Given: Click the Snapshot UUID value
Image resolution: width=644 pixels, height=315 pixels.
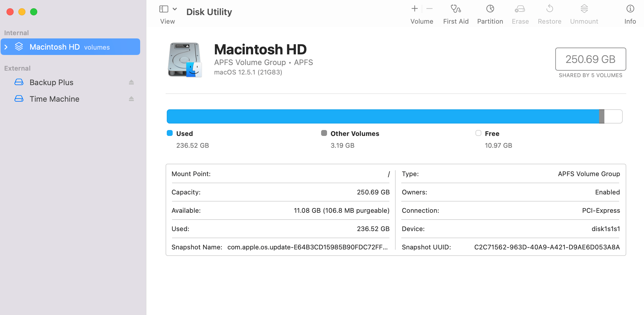Looking at the screenshot, I should tap(547, 247).
